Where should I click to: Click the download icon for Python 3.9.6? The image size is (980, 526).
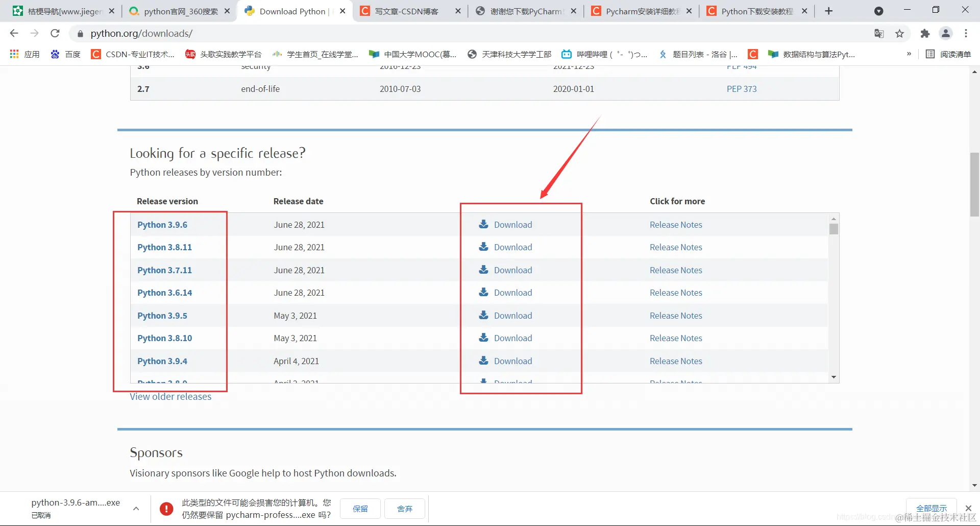483,224
